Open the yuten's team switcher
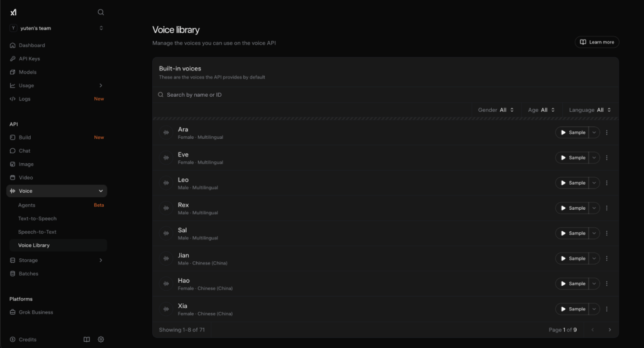This screenshot has height=348, width=644. pyautogui.click(x=57, y=28)
